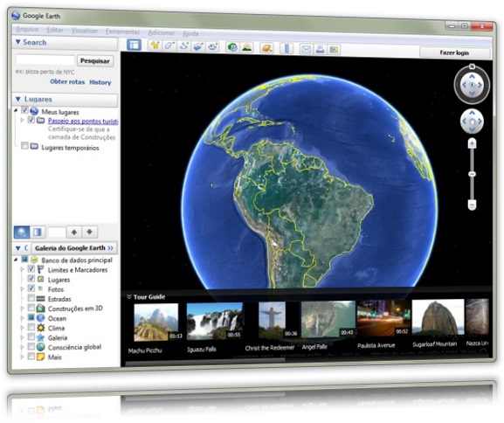504x423 pixels.
Task: Reset north using the N compass marker
Action: pos(472,66)
